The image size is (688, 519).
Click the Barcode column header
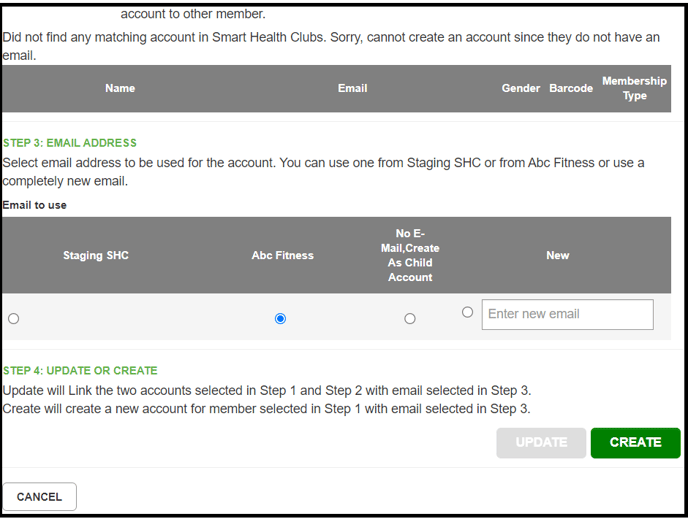tap(571, 88)
